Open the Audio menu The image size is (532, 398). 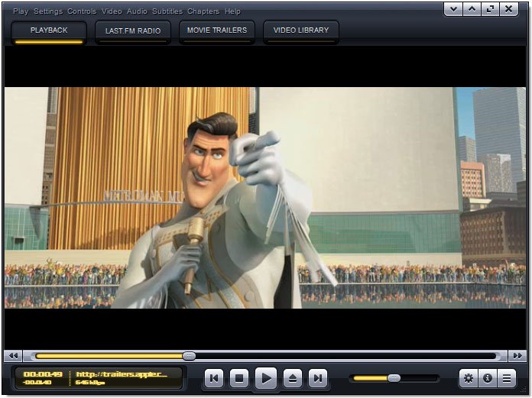click(137, 11)
